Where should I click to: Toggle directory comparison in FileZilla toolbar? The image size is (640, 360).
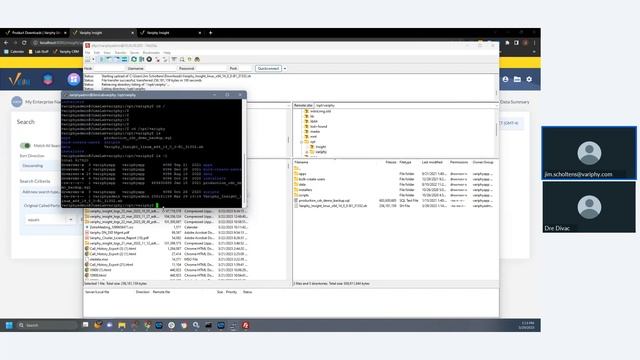click(x=182, y=60)
